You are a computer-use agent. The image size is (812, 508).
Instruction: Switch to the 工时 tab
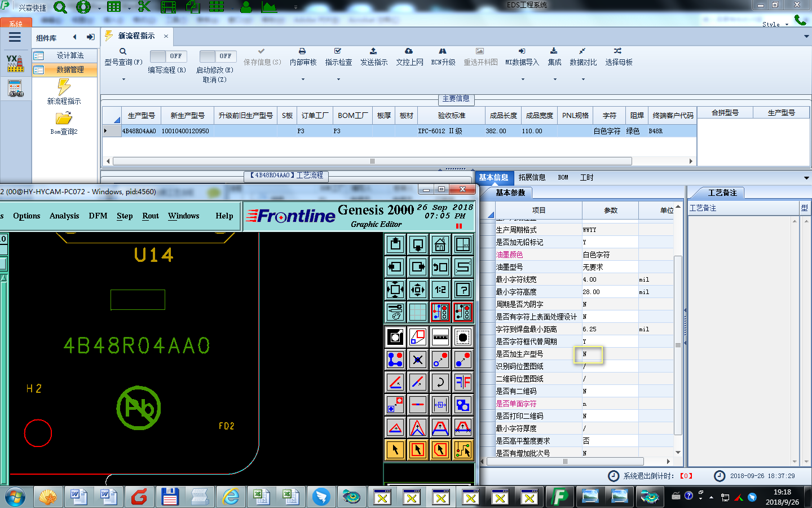[x=586, y=177]
